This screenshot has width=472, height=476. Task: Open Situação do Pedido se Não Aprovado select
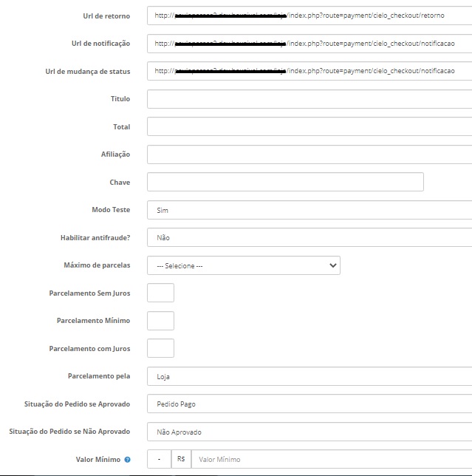tap(309, 432)
